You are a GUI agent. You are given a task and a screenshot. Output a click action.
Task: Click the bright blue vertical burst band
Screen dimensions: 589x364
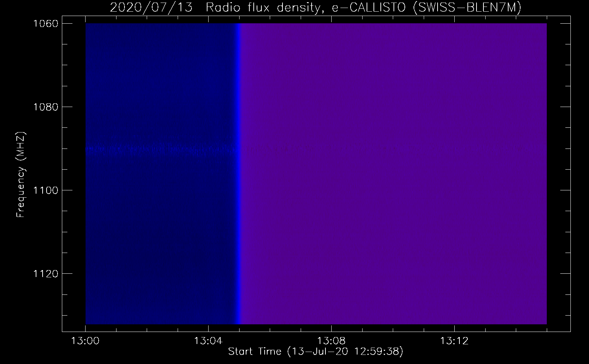point(239,174)
